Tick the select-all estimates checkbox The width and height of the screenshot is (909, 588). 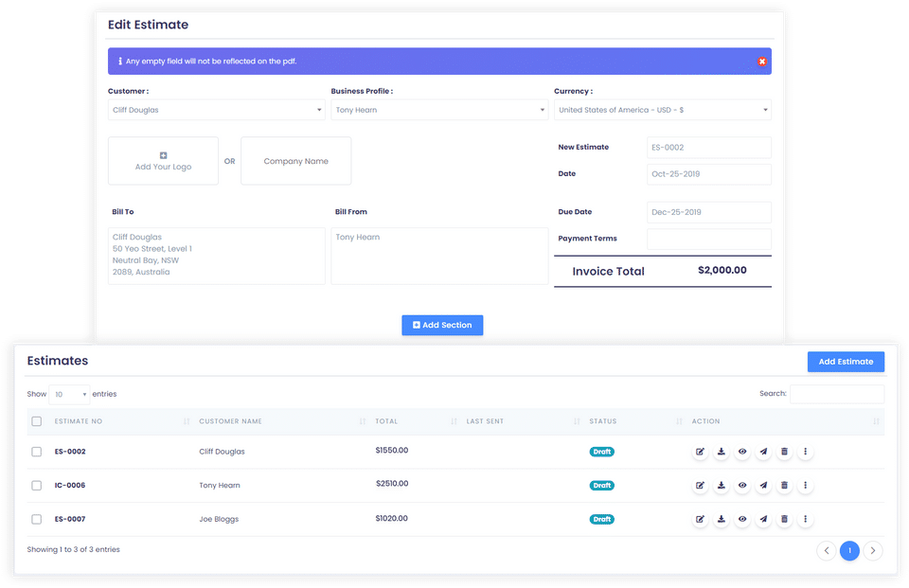(37, 421)
